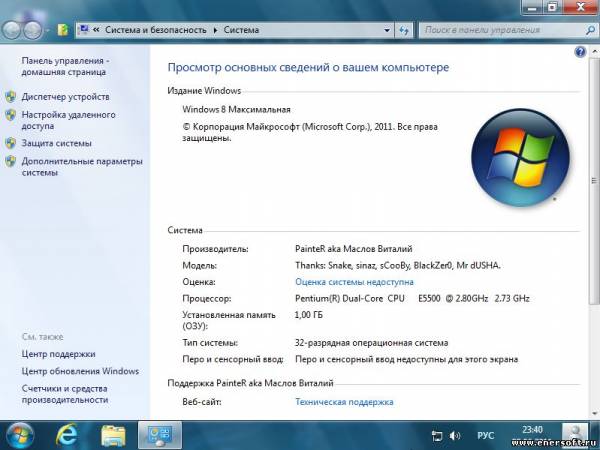Screen dimensions: 600x450
Task: Select '1,00 ГБ' installed memory value
Action: click(x=309, y=315)
